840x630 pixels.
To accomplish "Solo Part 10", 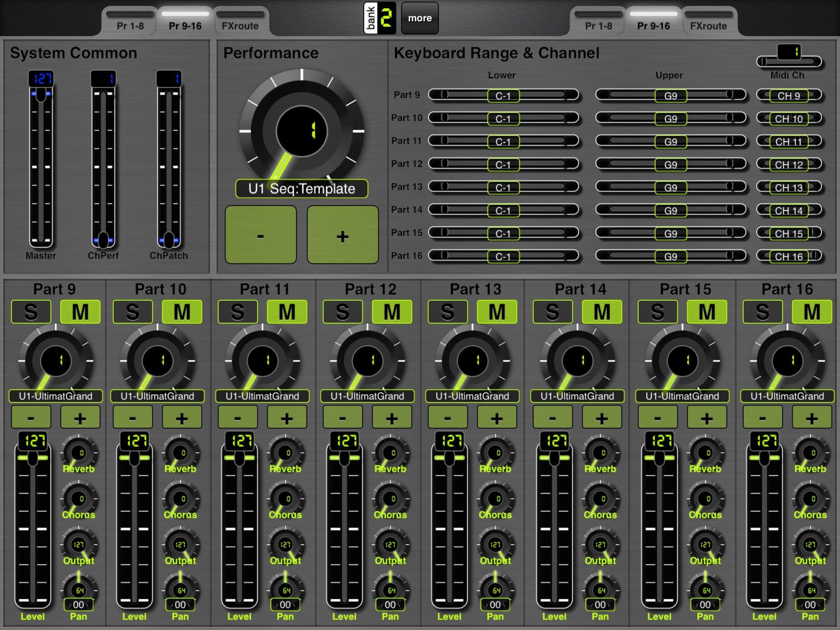I will pos(132,312).
